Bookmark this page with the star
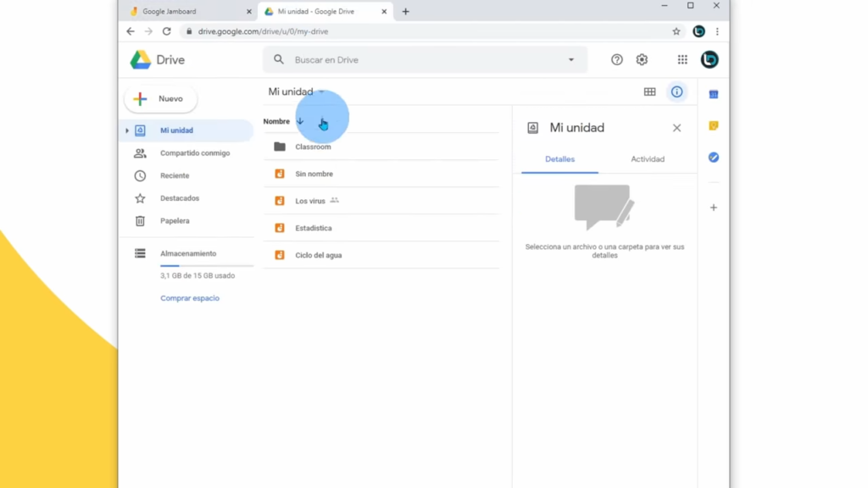The height and width of the screenshot is (488, 868). [x=676, y=31]
